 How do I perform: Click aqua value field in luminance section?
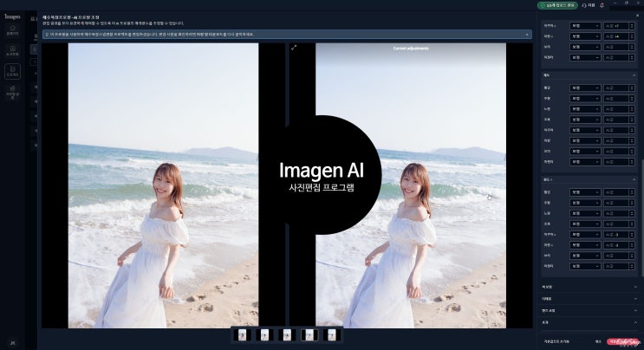(x=616, y=234)
